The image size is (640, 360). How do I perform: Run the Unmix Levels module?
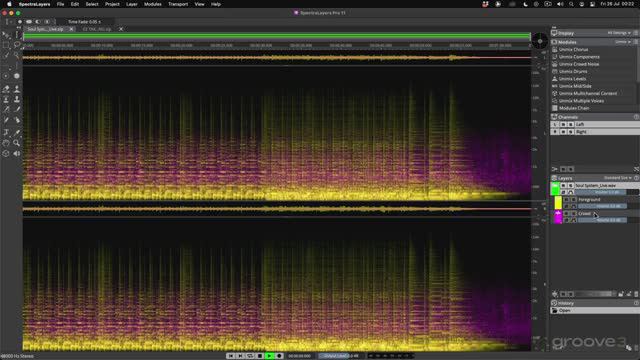572,79
